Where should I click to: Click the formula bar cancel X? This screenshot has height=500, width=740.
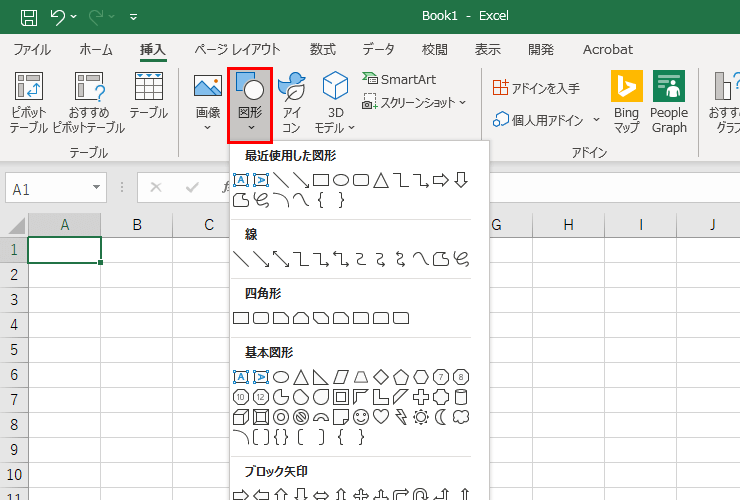coord(156,187)
